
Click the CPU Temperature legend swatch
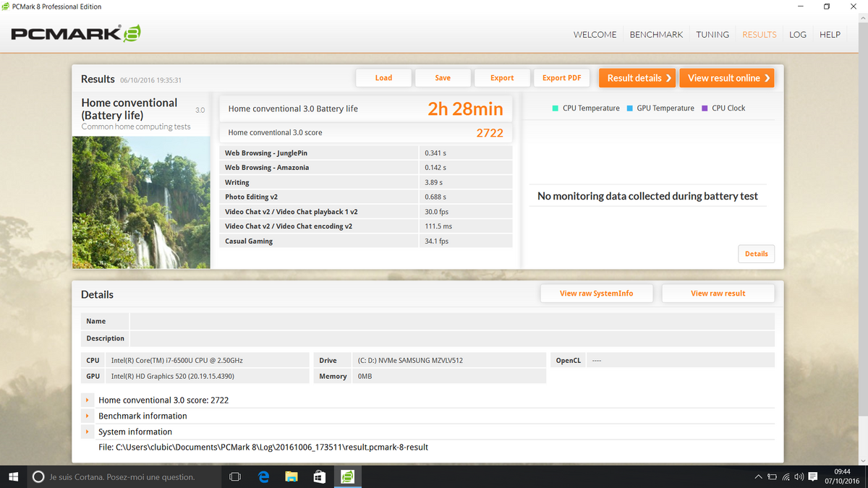coord(555,108)
